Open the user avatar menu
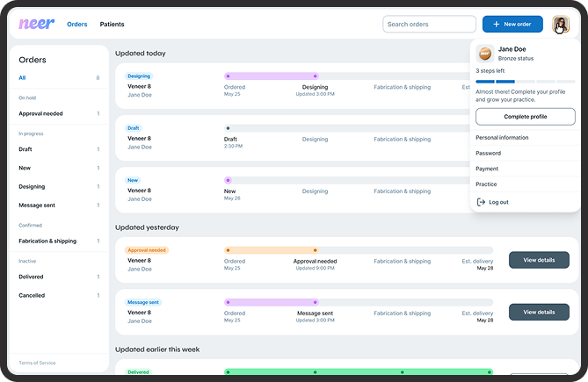The height and width of the screenshot is (382, 588). coord(561,25)
